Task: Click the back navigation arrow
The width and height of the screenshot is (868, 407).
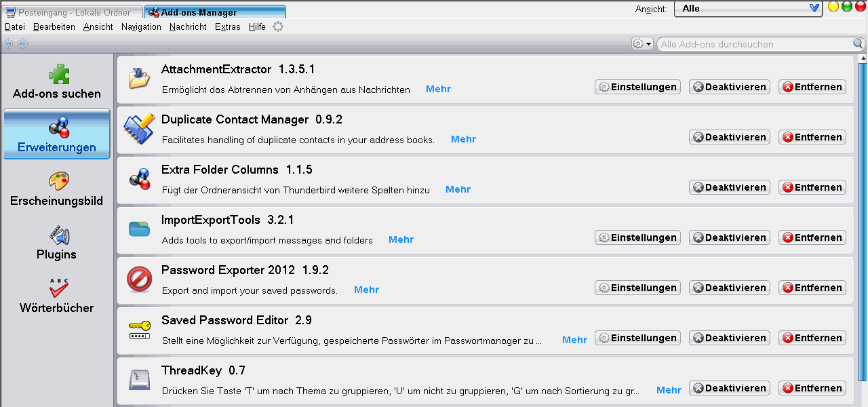Action: (8, 43)
